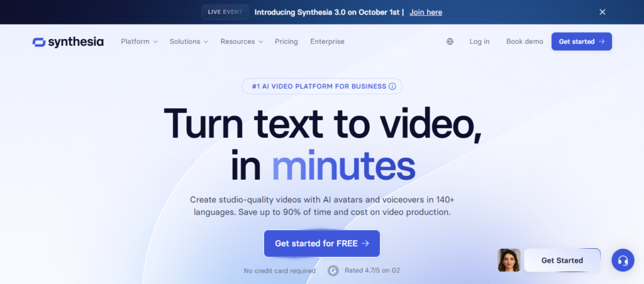Open the globe language selector

click(x=450, y=41)
